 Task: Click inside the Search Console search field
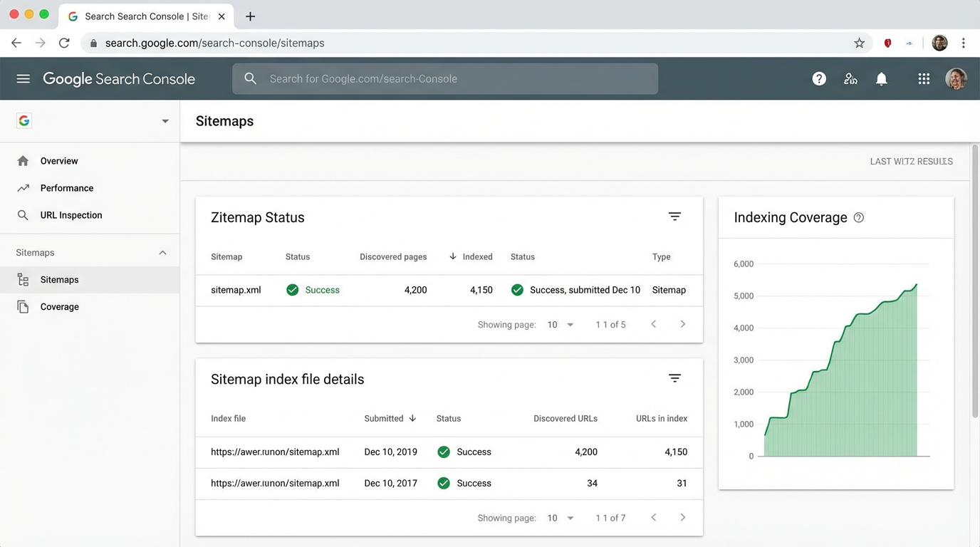[x=445, y=78]
